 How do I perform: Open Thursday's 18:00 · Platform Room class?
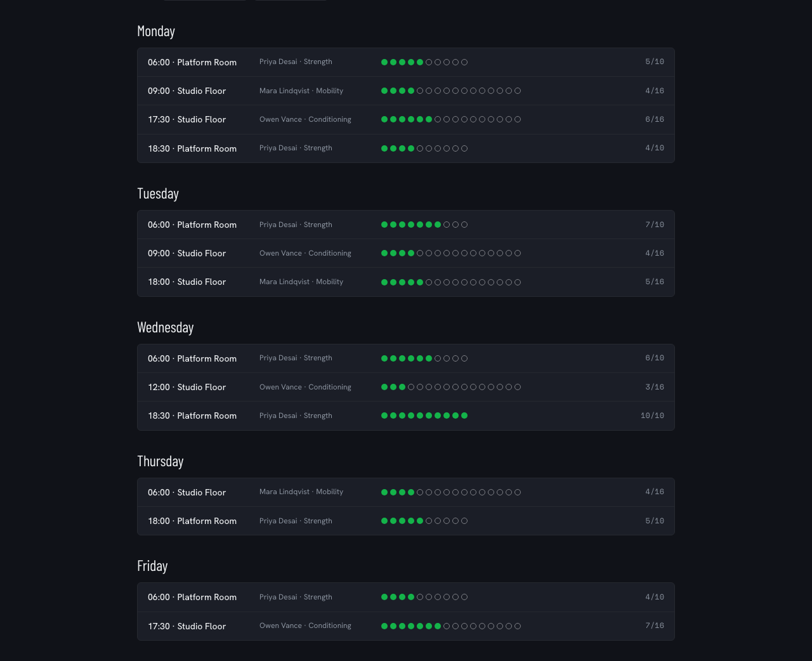(406, 521)
